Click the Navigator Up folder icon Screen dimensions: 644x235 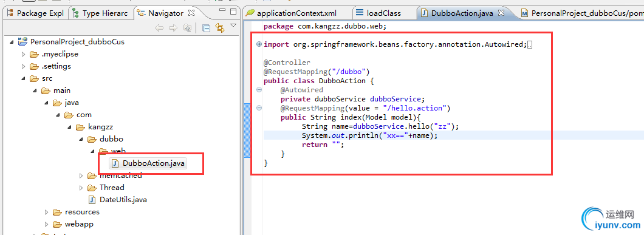(x=187, y=28)
